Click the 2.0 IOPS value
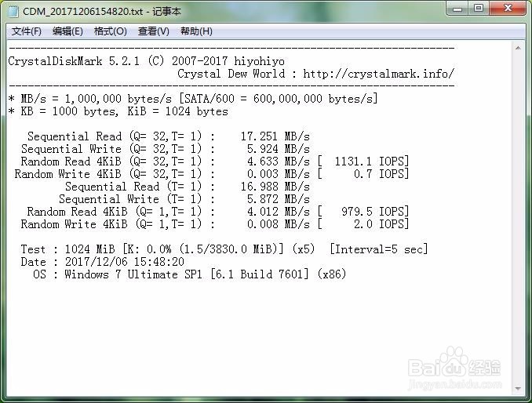532x403 pixels. [381, 224]
